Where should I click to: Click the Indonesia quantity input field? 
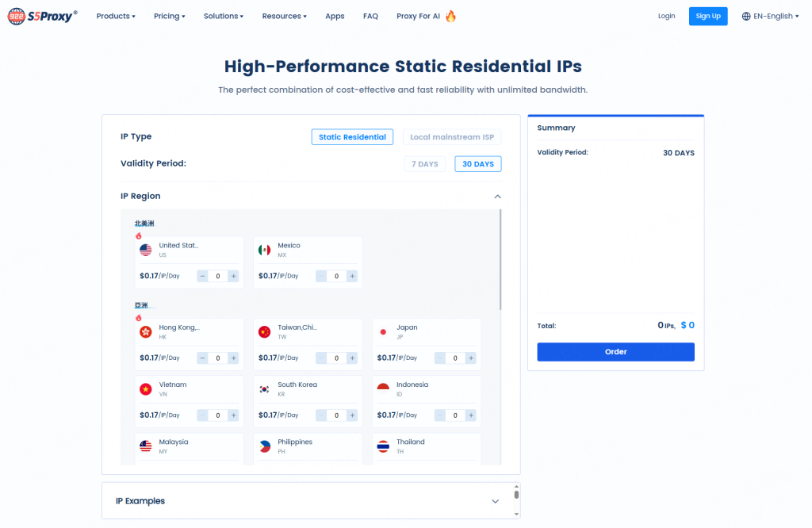455,415
